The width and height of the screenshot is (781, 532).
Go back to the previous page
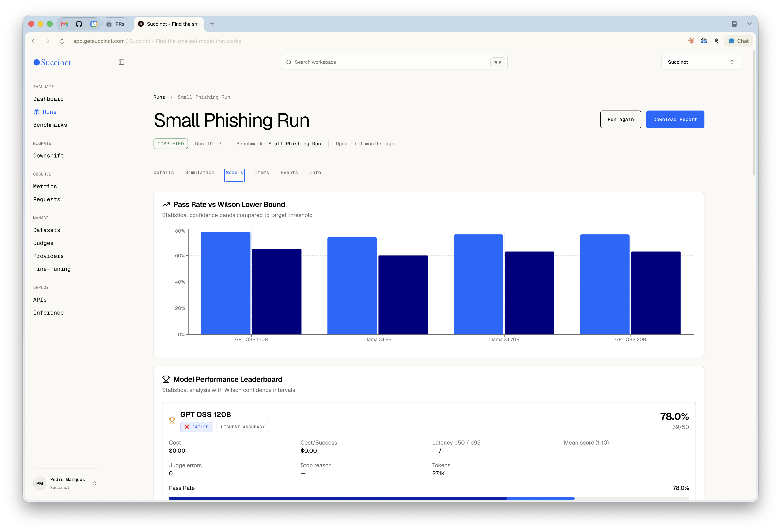pos(33,41)
